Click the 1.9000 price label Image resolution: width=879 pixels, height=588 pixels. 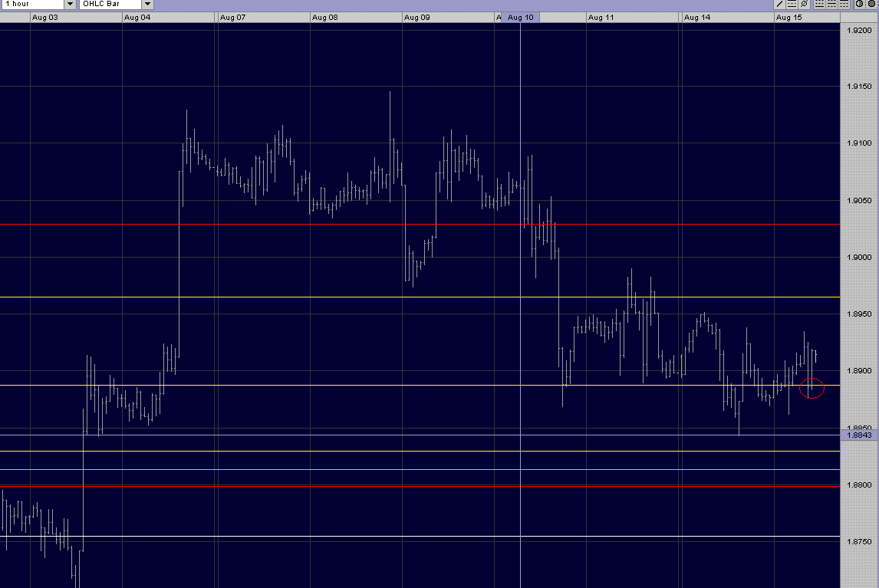pos(859,258)
